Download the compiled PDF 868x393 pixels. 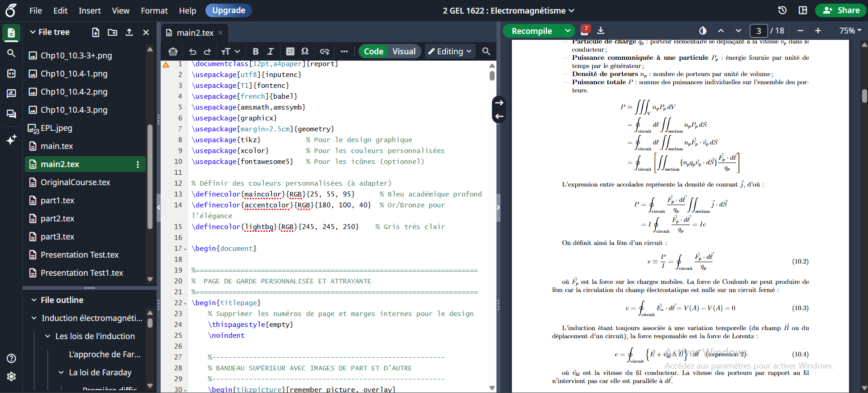pyautogui.click(x=601, y=30)
